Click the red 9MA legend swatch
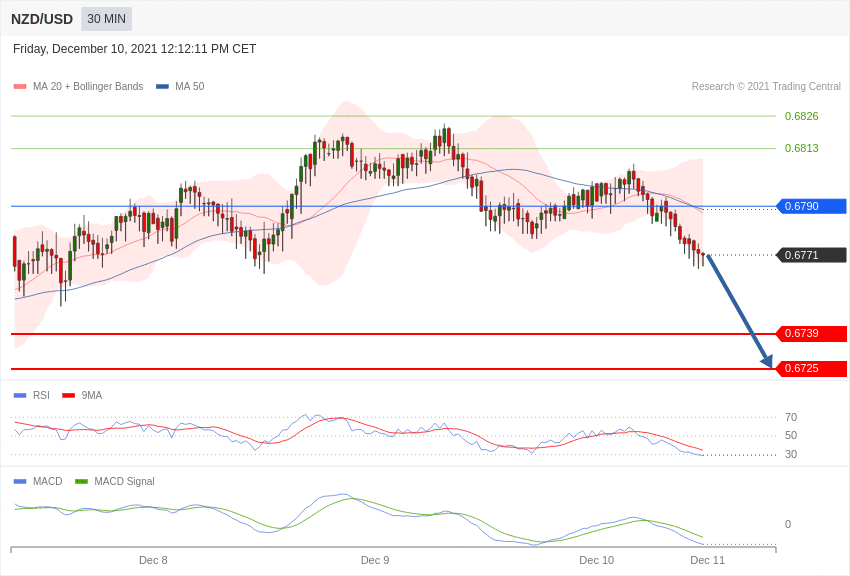The image size is (850, 576). [x=68, y=396]
